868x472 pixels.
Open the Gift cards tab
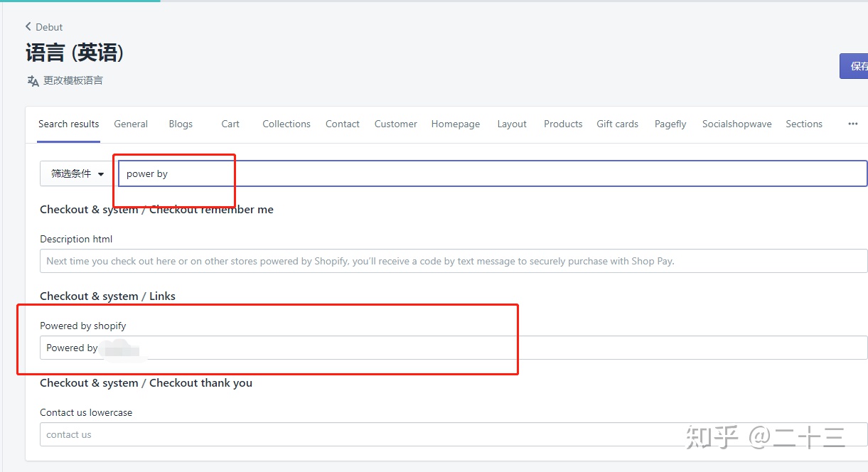click(x=617, y=124)
